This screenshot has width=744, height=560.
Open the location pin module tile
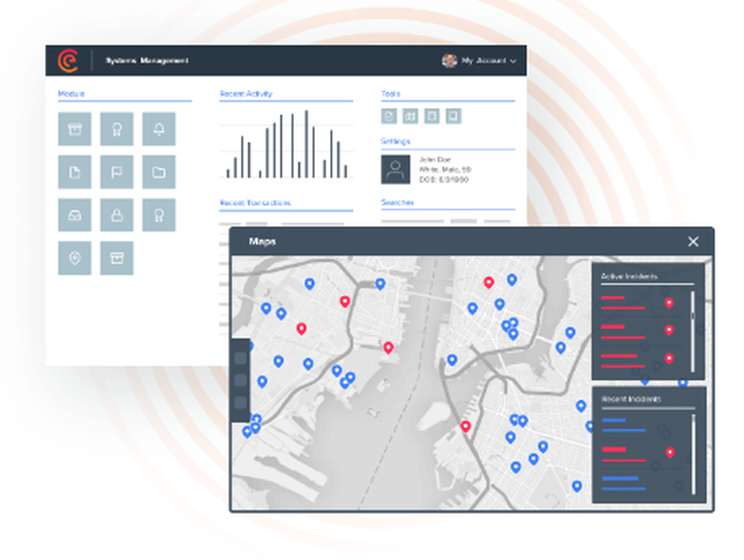(74, 258)
